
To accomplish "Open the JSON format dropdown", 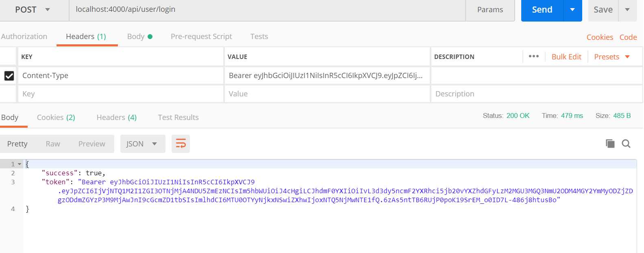I will point(143,144).
